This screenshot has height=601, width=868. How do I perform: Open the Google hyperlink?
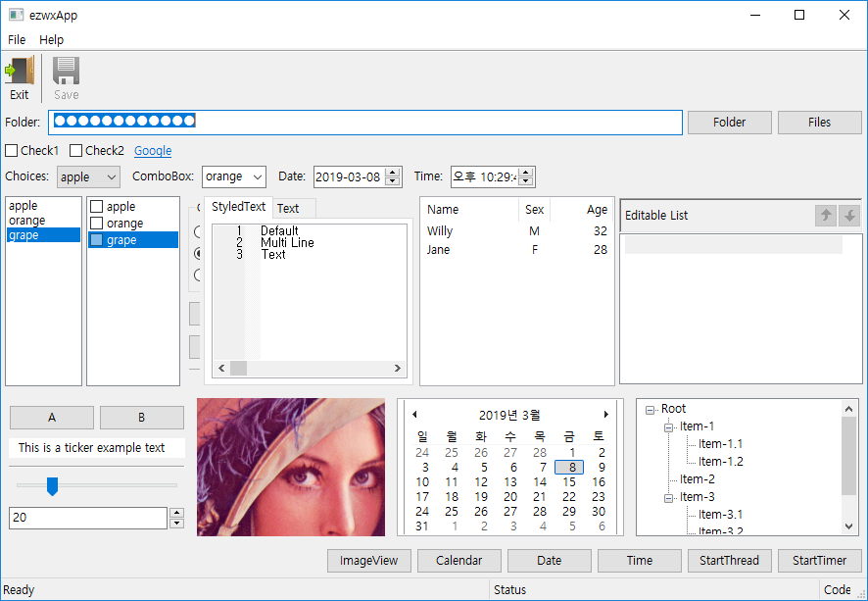[153, 151]
